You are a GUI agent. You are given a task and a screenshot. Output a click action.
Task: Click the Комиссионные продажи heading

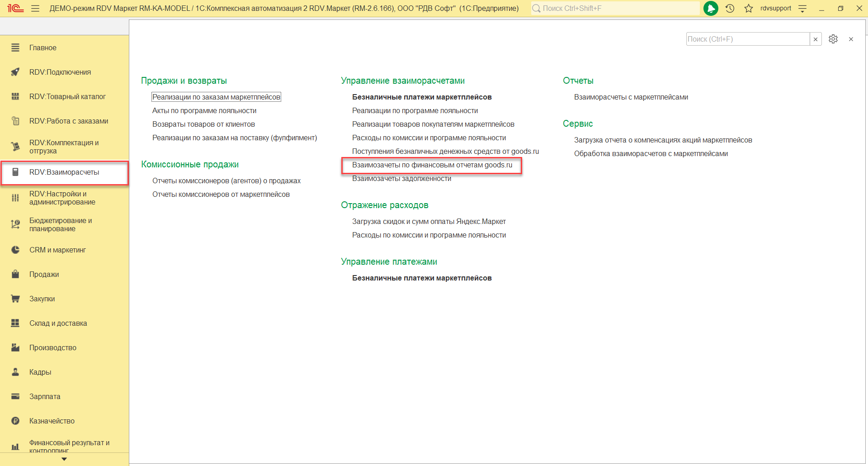(x=190, y=164)
